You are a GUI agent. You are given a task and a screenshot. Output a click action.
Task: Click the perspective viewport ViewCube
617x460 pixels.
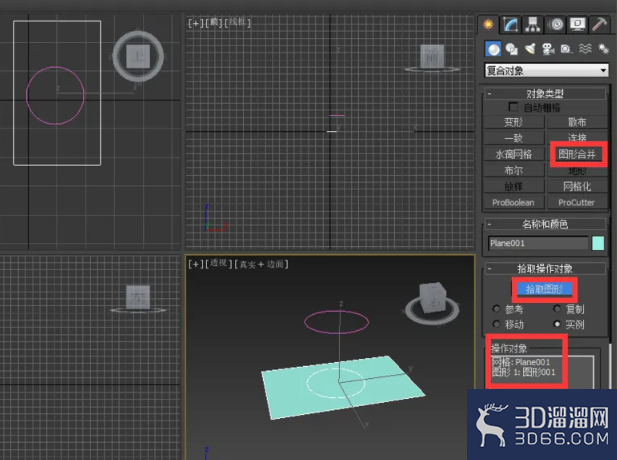click(x=432, y=298)
